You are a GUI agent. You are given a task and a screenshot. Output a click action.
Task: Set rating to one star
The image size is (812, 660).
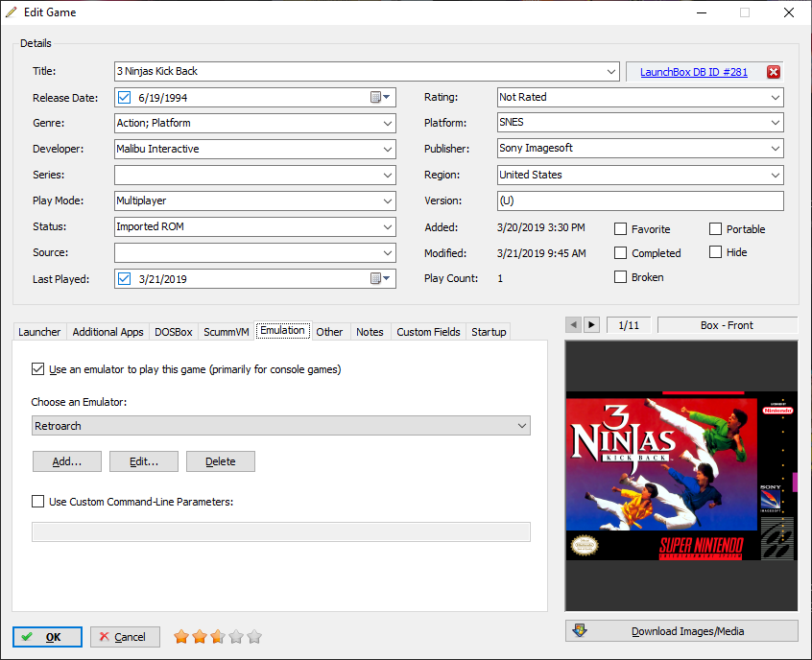tap(181, 637)
